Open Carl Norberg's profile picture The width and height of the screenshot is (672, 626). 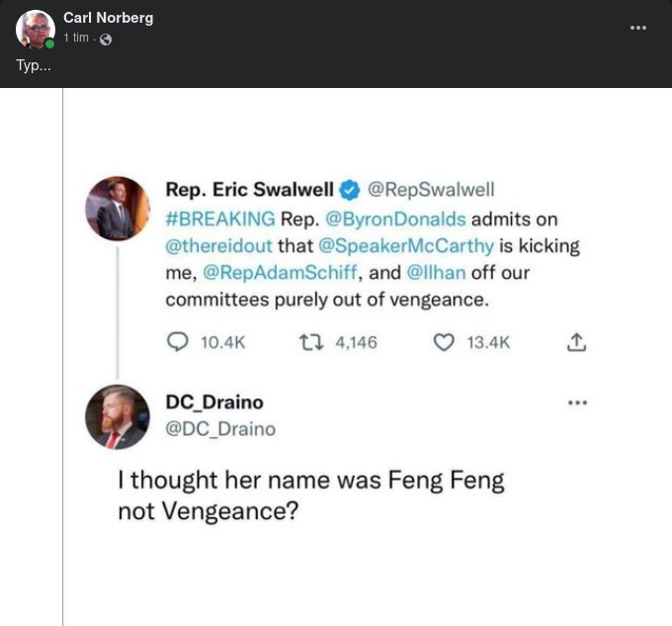36,30
